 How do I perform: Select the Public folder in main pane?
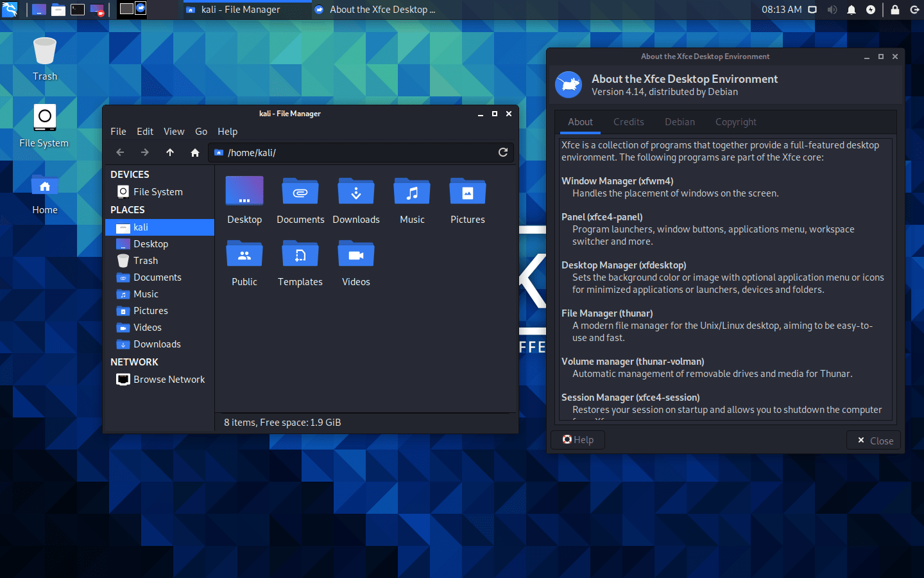point(244,263)
